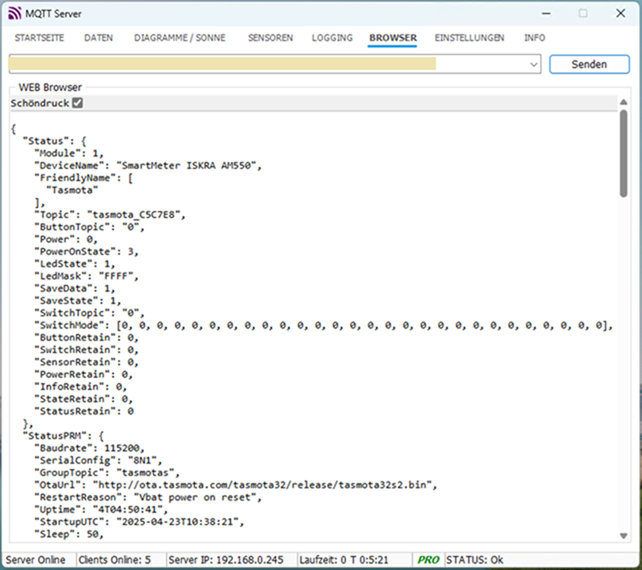
Task: Click the MQTT Server app icon in title bar
Action: pos(14,14)
